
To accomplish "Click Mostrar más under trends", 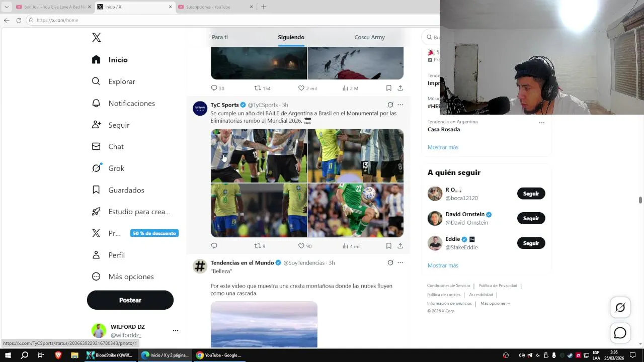I will pyautogui.click(x=443, y=147).
